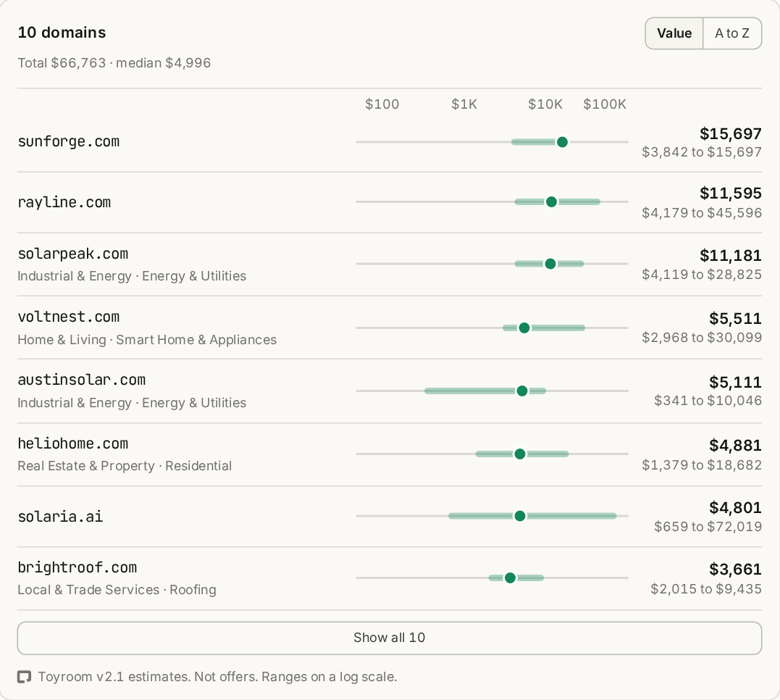
Task: Expand list with Show all 10
Action: pyautogui.click(x=390, y=638)
